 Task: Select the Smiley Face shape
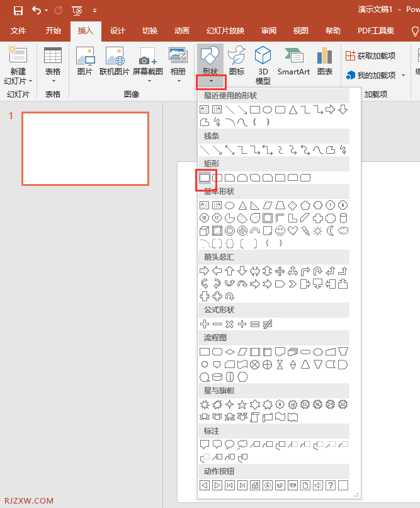tap(280, 231)
